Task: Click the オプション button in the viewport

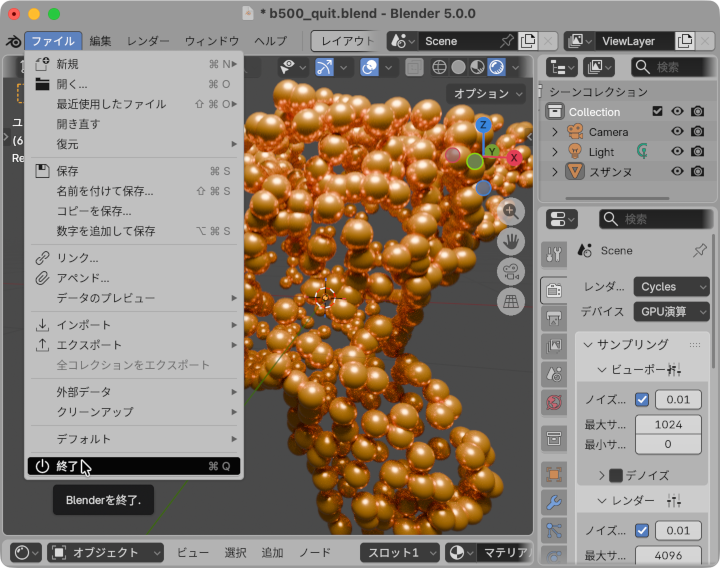Action: [487, 93]
